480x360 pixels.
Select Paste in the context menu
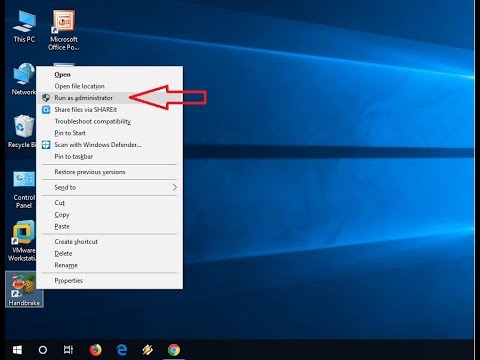[x=109, y=226]
